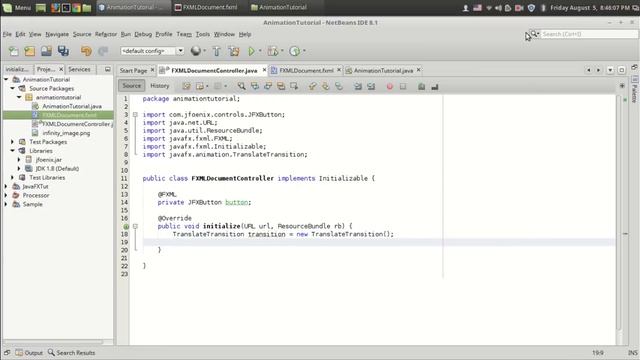Click the red Start Macro Recording icon

pos(390,87)
